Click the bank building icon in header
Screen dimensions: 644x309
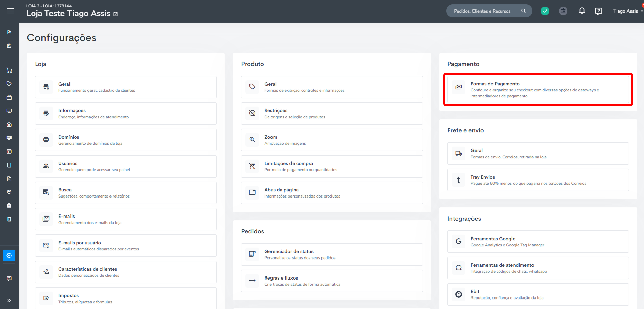pyautogui.click(x=563, y=11)
